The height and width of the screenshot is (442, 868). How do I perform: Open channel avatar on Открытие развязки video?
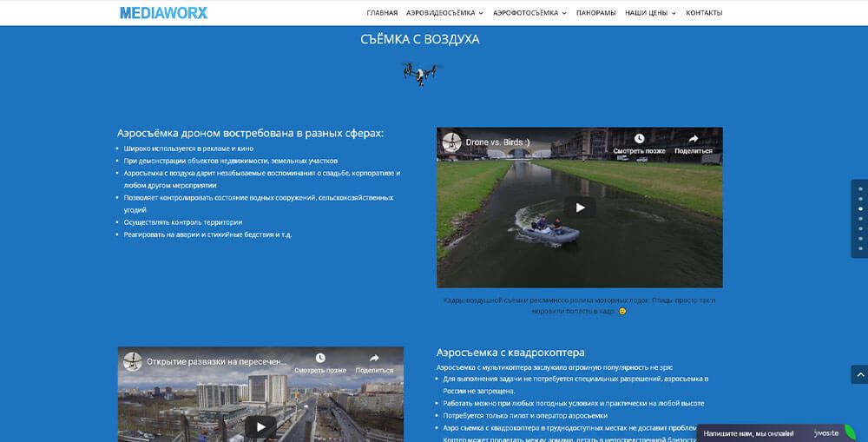132,360
